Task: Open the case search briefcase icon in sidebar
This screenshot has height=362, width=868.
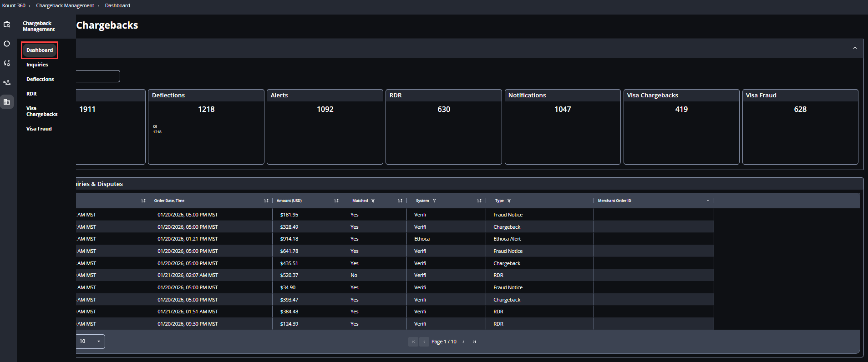Action: pos(7,25)
